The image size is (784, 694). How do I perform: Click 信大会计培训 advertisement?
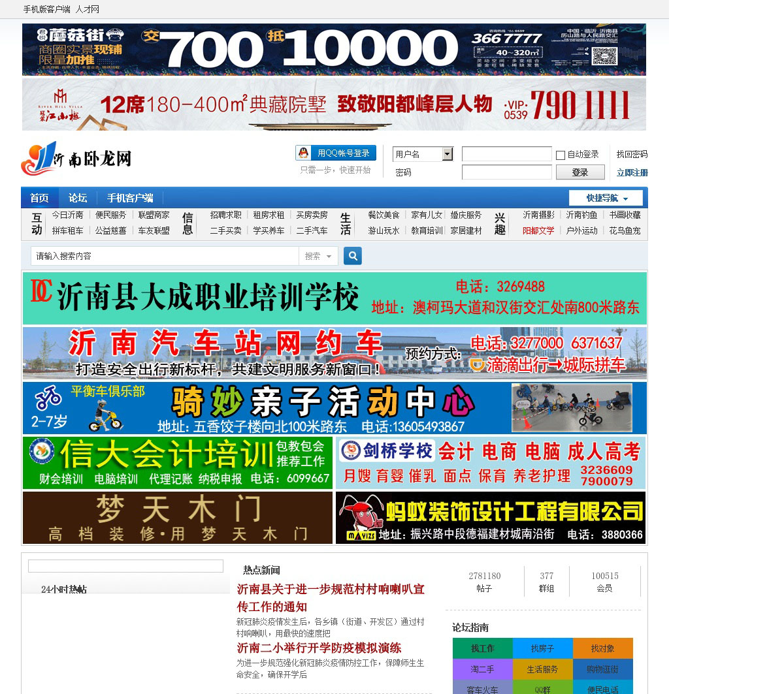pyautogui.click(x=178, y=463)
